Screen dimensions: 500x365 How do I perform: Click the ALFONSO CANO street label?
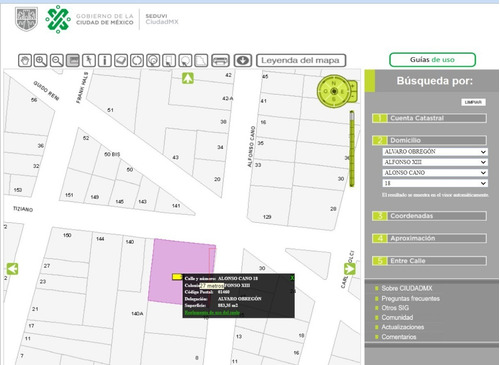[251, 147]
